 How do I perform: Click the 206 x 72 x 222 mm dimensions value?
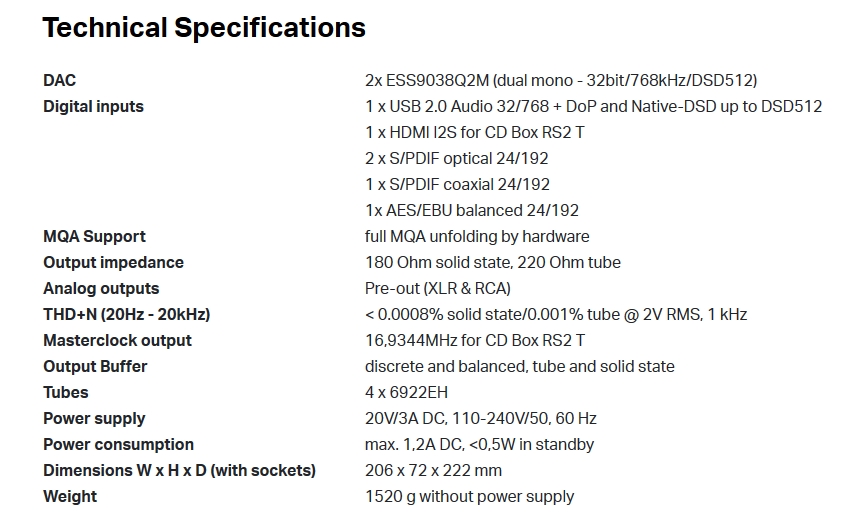click(x=434, y=470)
